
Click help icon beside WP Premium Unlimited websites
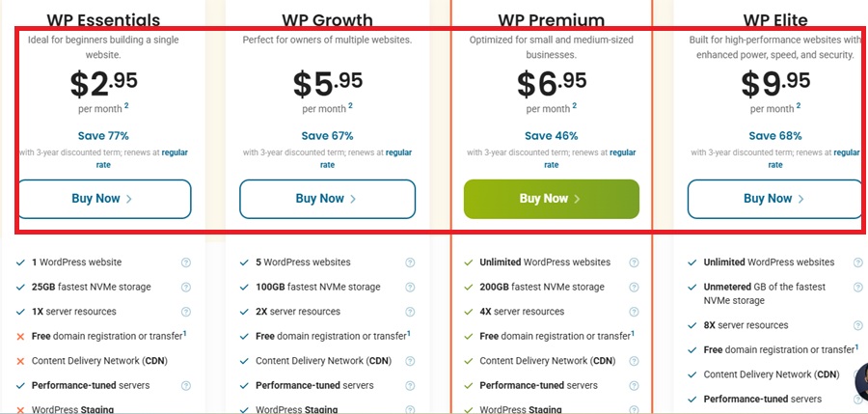[634, 262]
